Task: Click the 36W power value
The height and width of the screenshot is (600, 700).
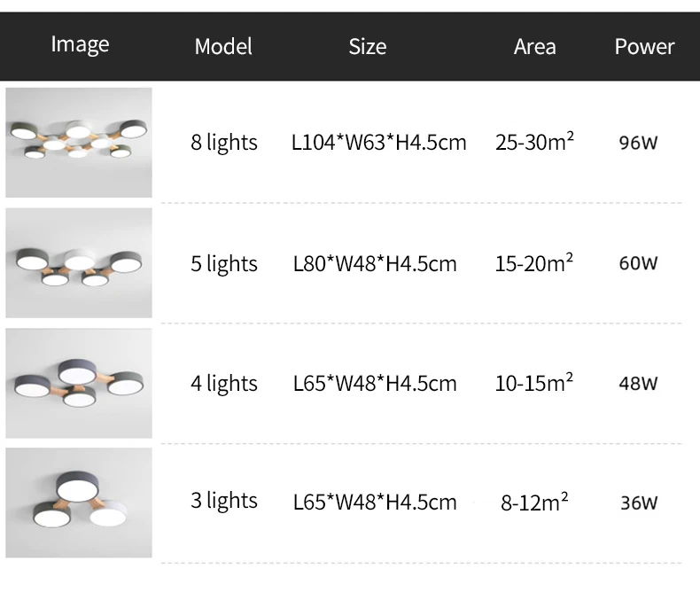Action: pos(639,503)
